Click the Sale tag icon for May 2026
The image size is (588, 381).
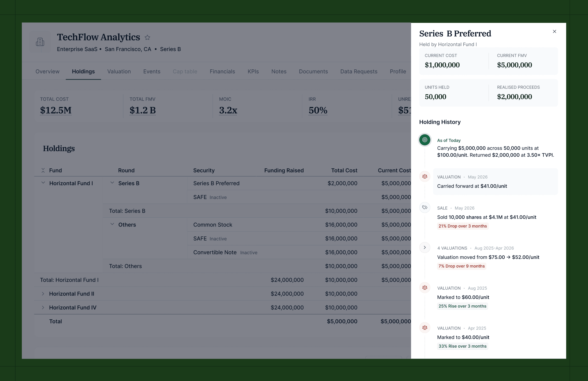[x=425, y=208]
